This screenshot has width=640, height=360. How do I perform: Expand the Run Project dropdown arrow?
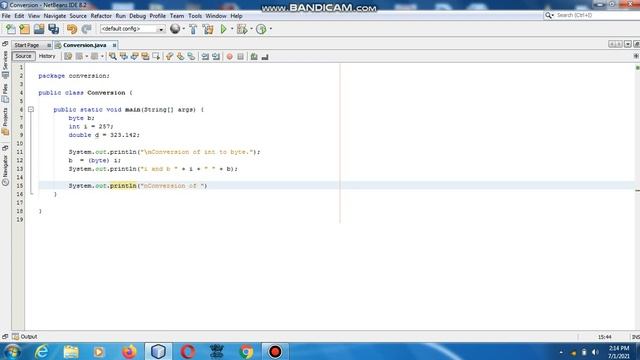tap(231, 29)
